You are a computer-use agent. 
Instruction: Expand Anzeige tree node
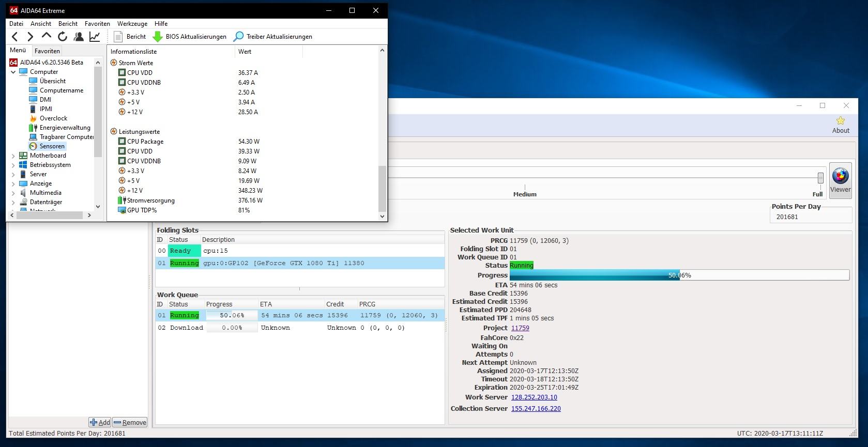tap(13, 183)
